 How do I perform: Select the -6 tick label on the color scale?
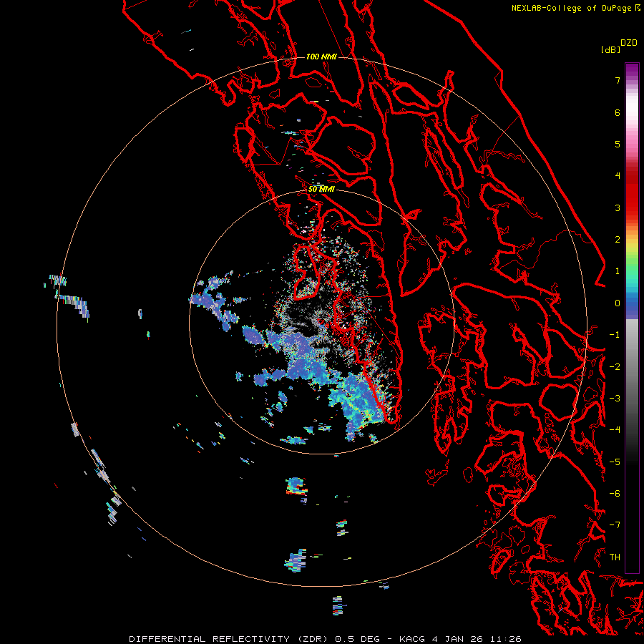(x=615, y=494)
